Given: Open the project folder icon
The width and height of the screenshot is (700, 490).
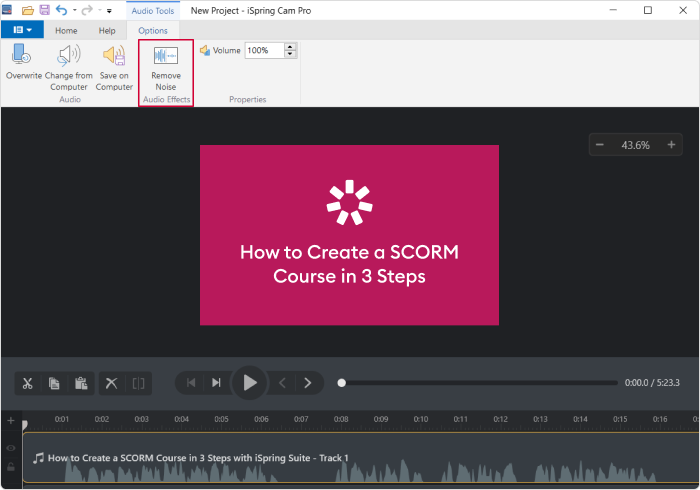Looking at the screenshot, I should tap(28, 10).
